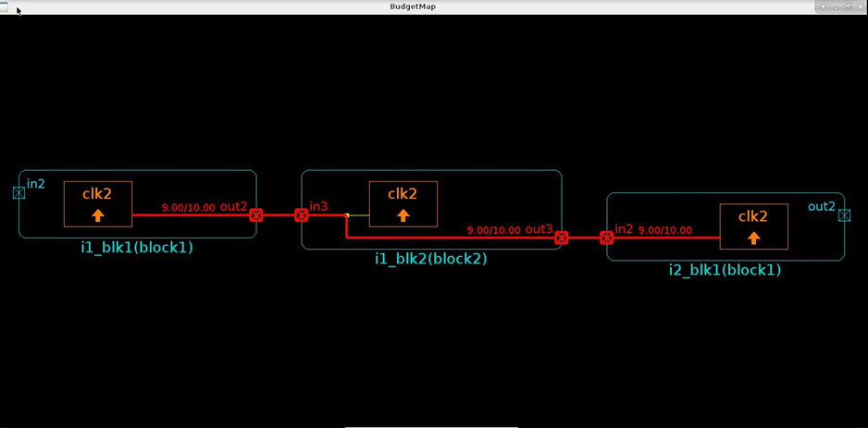Click the in2 port of i2_blk1

pos(607,238)
